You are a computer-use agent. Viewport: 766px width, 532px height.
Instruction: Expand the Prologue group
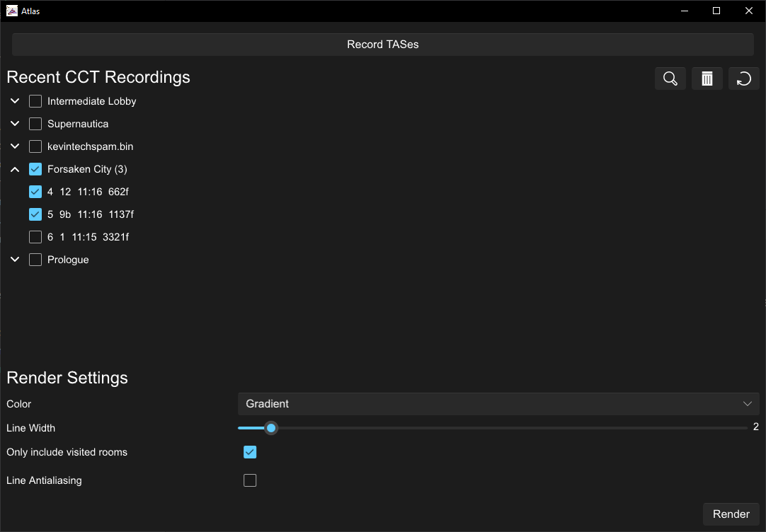coord(15,260)
